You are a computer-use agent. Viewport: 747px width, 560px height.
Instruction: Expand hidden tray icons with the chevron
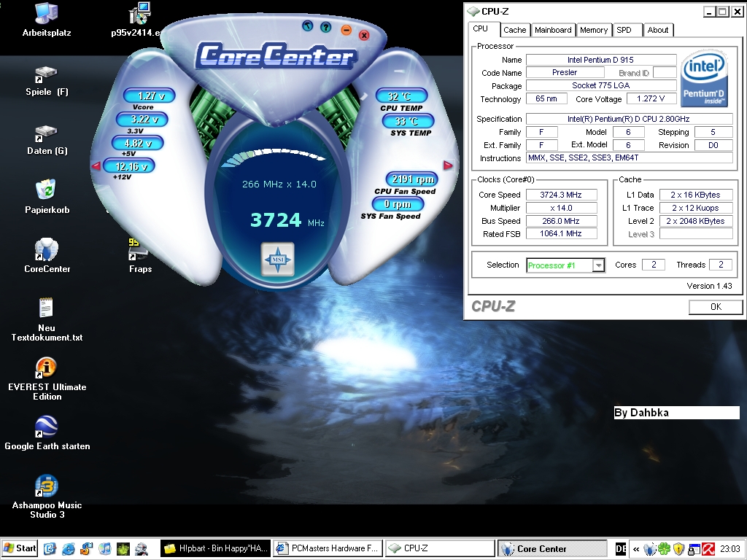(636, 549)
